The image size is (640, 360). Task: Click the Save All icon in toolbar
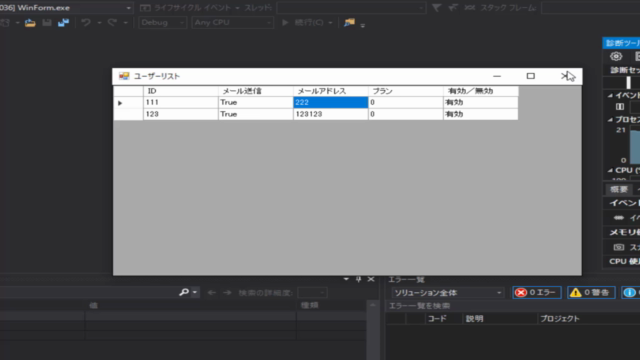[x=63, y=23]
